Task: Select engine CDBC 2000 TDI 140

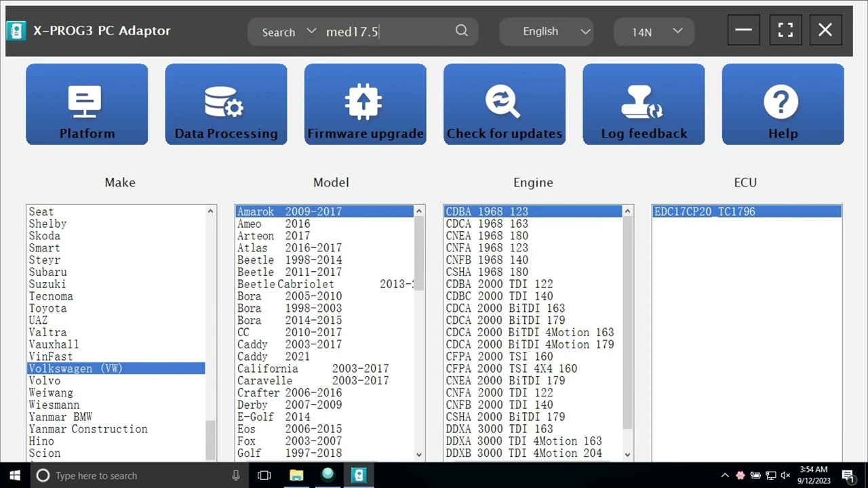Action: point(533,296)
